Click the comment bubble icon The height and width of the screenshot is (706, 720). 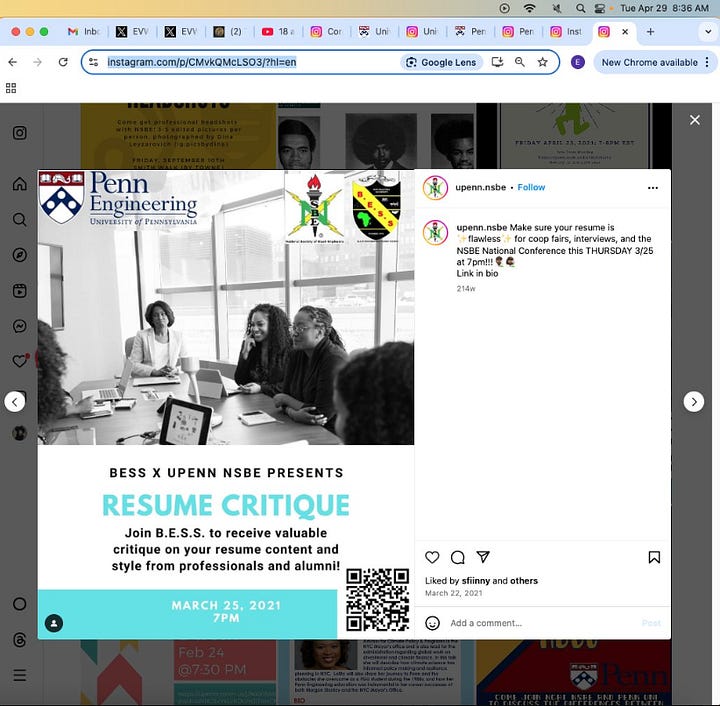pyautogui.click(x=457, y=557)
